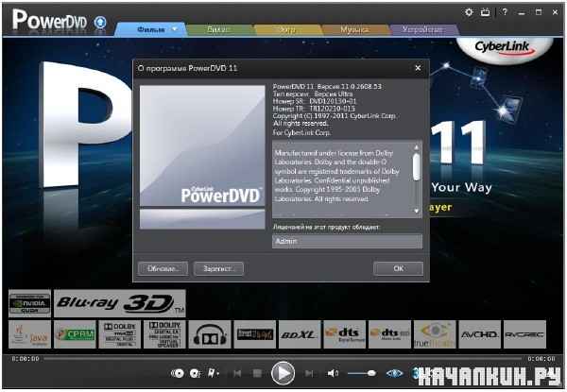
Task: Click the elapsed time 0:00:00 at left
Action: click(x=25, y=359)
